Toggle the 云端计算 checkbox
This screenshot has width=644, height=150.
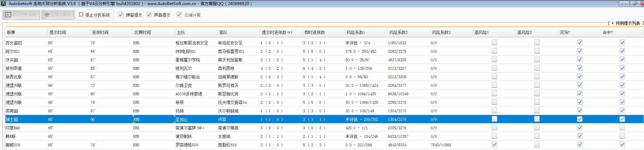pos(179,15)
